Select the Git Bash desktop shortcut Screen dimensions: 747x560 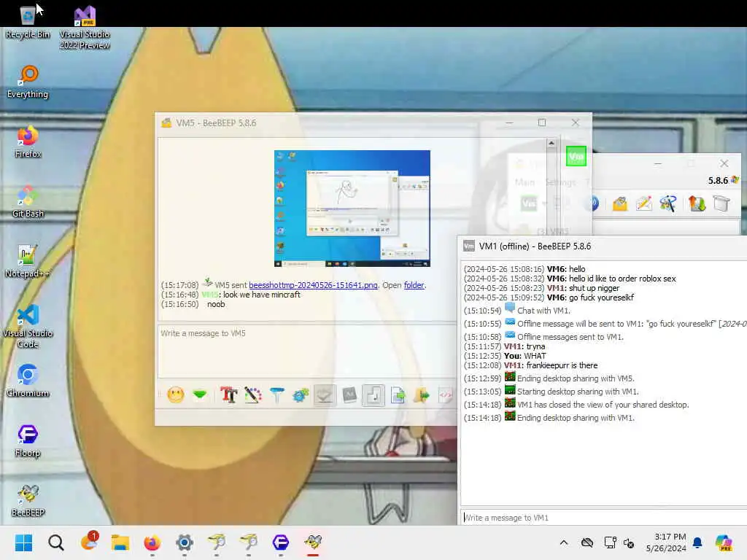[x=28, y=202]
